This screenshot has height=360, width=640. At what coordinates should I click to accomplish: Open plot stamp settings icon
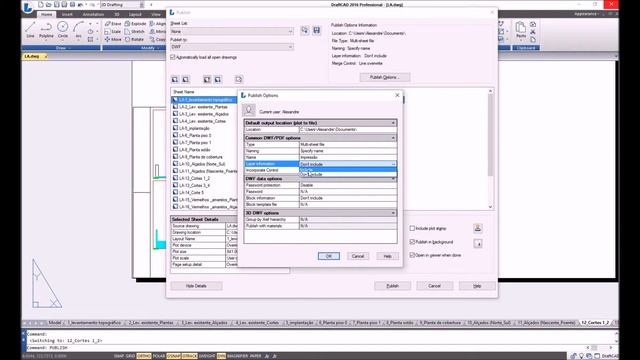tap(478, 228)
